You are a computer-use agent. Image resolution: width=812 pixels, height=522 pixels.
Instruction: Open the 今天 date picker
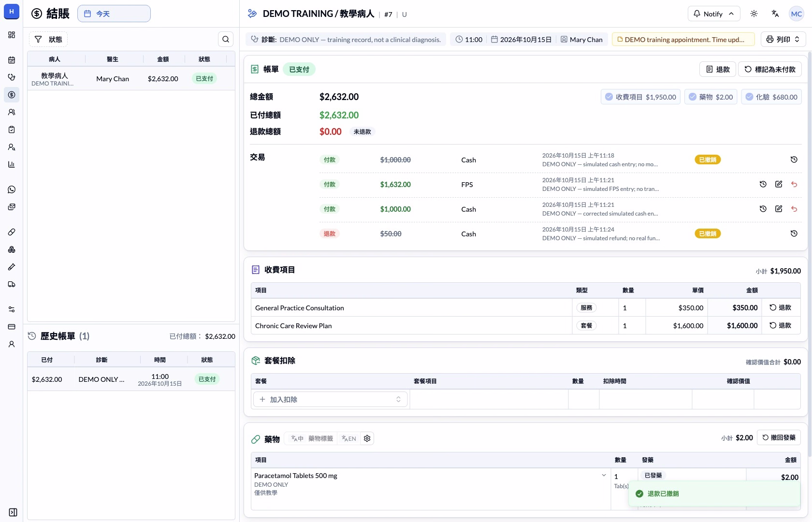point(114,14)
